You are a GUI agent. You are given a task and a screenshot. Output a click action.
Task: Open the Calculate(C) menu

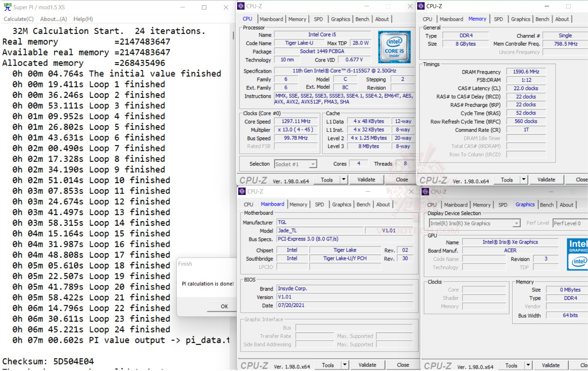tap(19, 19)
